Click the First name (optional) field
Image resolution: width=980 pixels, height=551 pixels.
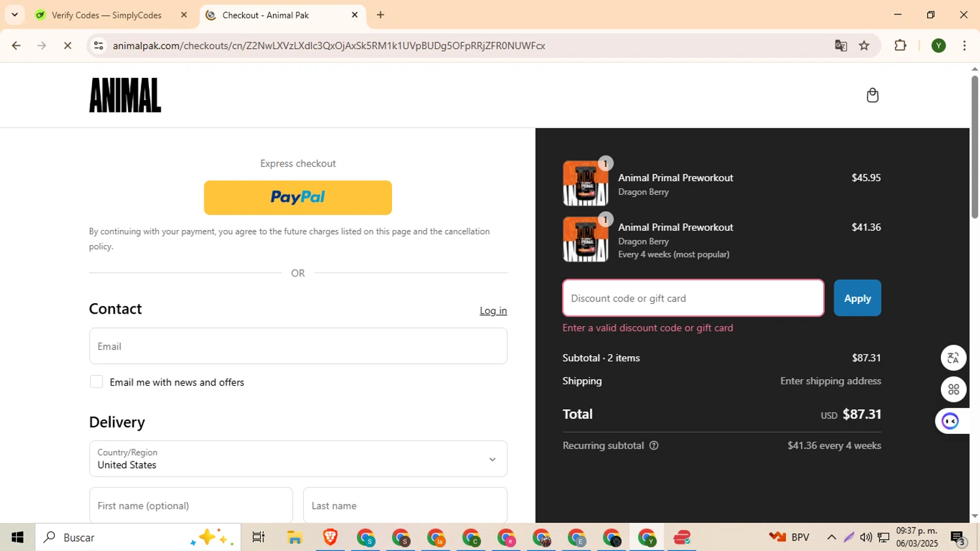[x=191, y=505]
